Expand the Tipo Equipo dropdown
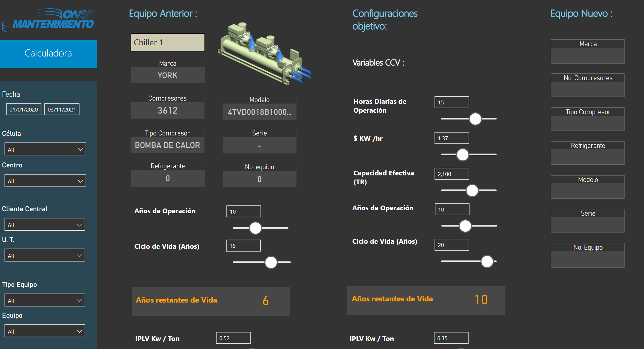The image size is (644, 349). 45,300
